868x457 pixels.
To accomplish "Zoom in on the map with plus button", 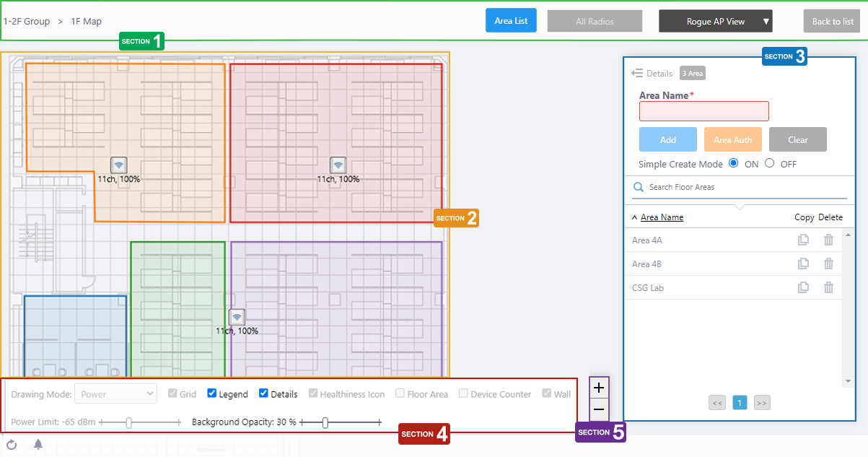I will pyautogui.click(x=599, y=388).
